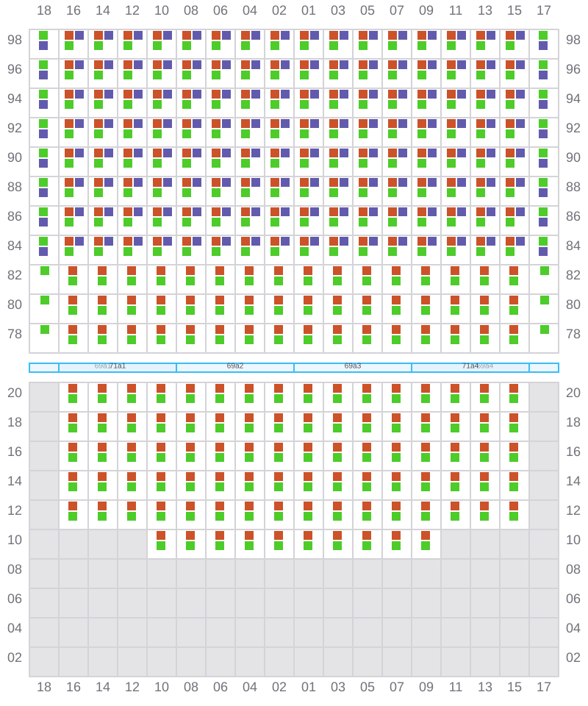Click the green square in cell row 20, column 15

click(514, 399)
